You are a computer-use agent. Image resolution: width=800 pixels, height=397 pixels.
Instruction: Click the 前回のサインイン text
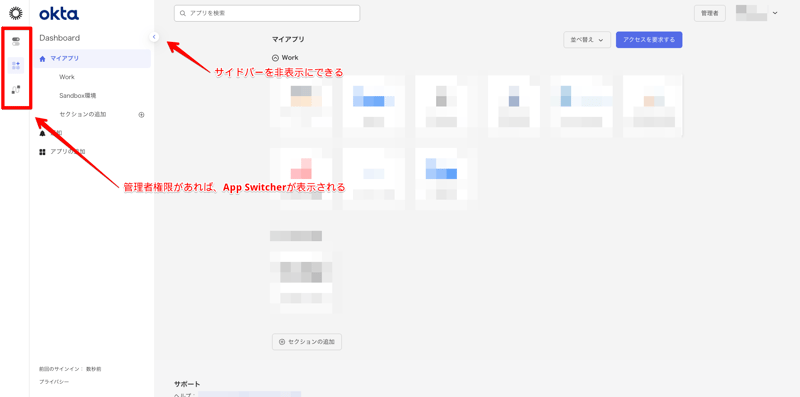click(x=70, y=369)
